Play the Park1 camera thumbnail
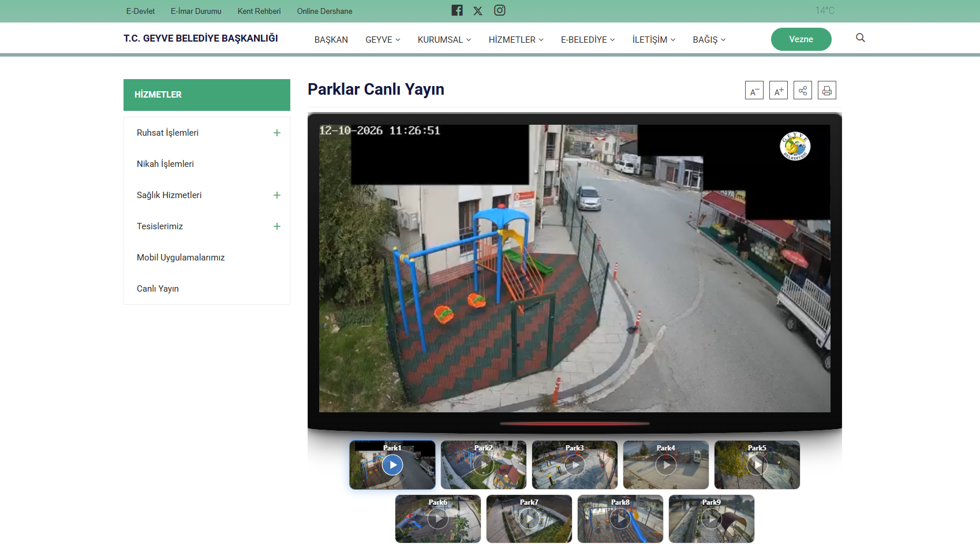980x544 pixels. 392,465
